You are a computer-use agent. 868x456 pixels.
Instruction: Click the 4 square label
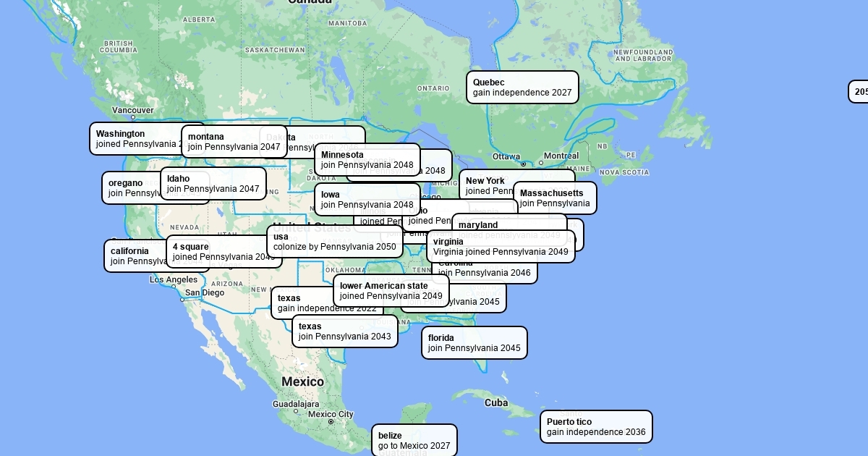tap(217, 252)
